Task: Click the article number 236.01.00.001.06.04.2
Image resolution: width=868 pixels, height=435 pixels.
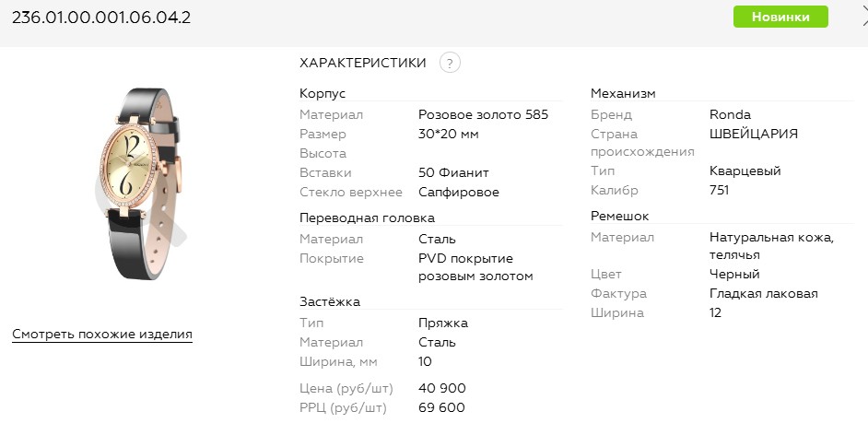Action: pyautogui.click(x=101, y=18)
